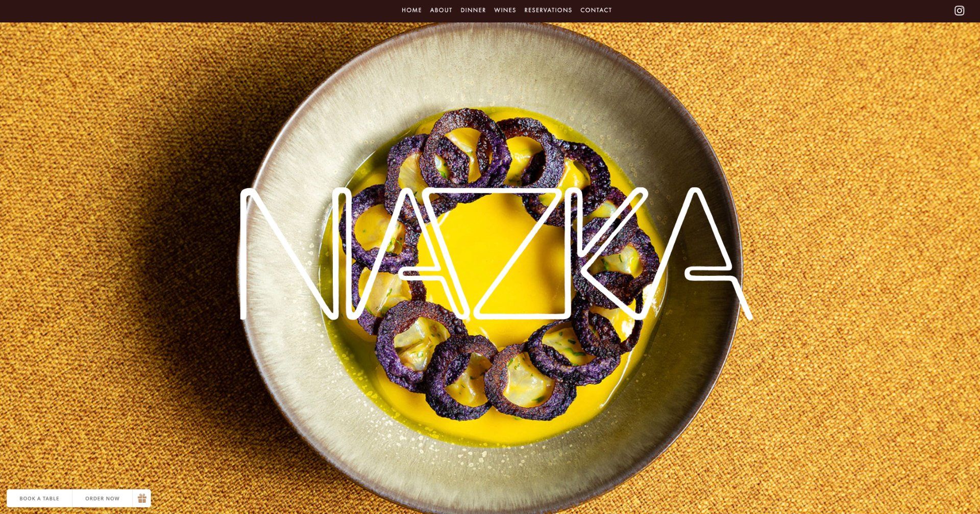This screenshot has height=514, width=980.
Task: Open the CONTACT page
Action: click(596, 10)
